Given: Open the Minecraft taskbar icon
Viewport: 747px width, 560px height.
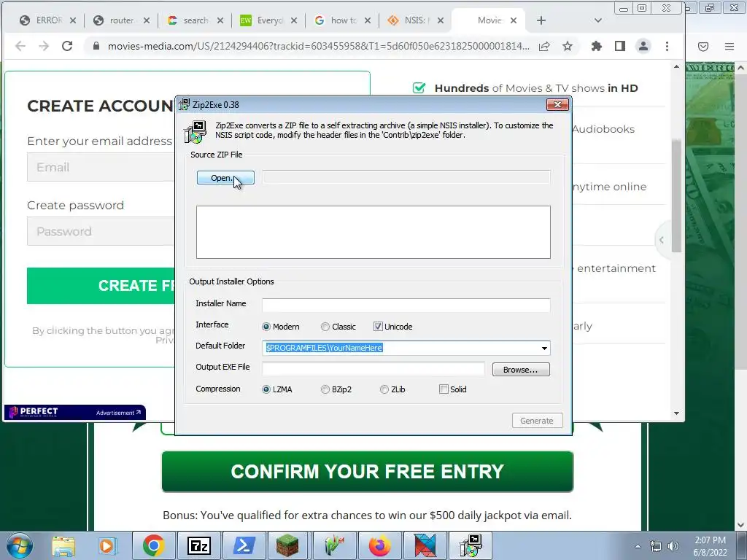Looking at the screenshot, I should pyautogui.click(x=289, y=545).
